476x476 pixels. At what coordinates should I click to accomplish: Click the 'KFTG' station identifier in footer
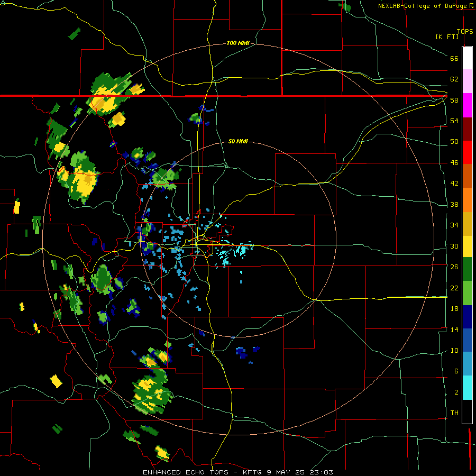tap(253, 472)
